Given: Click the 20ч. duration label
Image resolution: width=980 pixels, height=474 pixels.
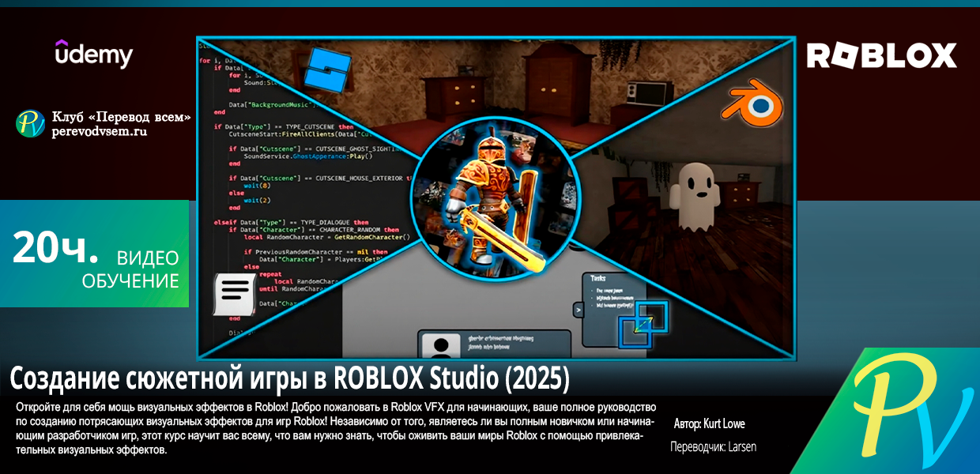Looking at the screenshot, I should pos(55,249).
